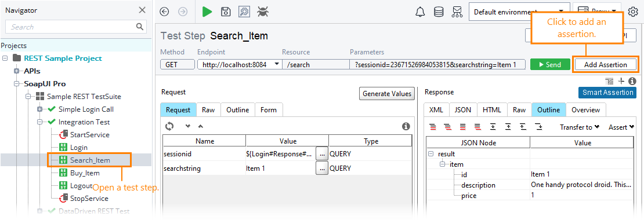This screenshot has width=644, height=220.
Task: Click the Save floppy disk icon
Action: [x=226, y=12]
